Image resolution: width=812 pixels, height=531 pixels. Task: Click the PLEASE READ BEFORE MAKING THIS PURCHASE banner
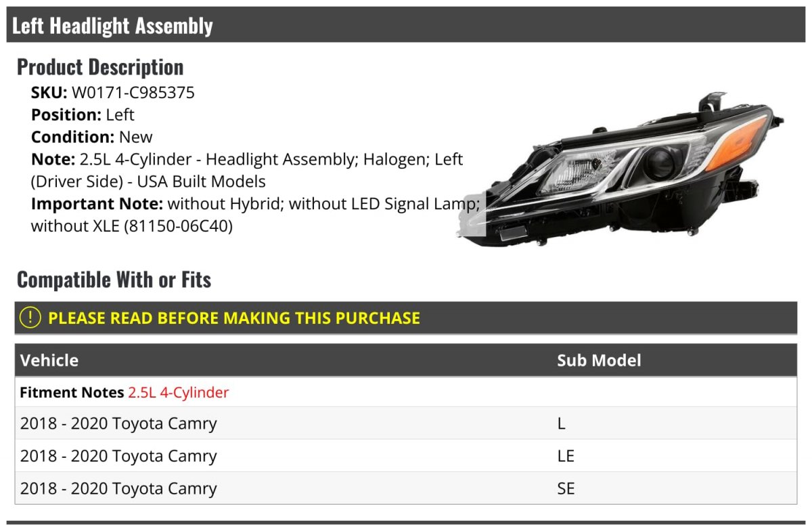pyautogui.click(x=406, y=318)
